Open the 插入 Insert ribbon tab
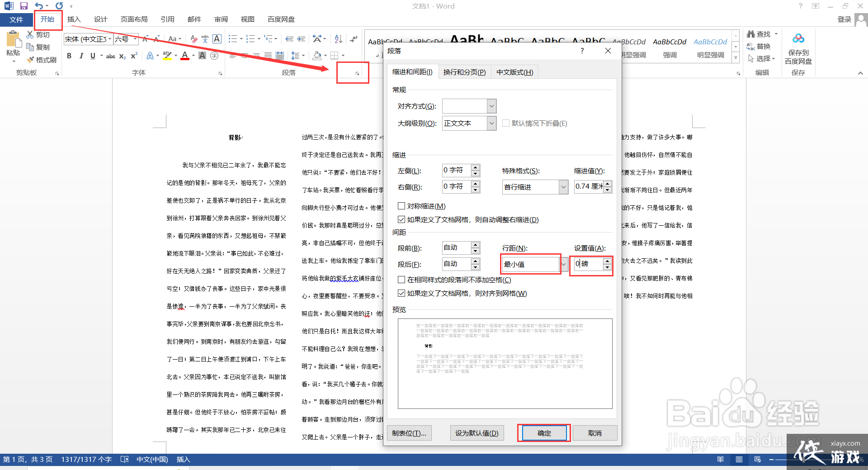The image size is (868, 470). click(x=74, y=19)
